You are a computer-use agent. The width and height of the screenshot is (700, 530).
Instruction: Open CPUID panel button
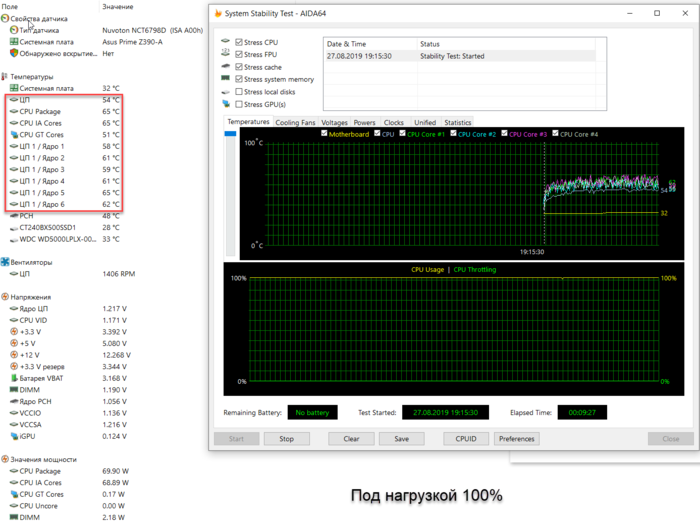point(466,438)
